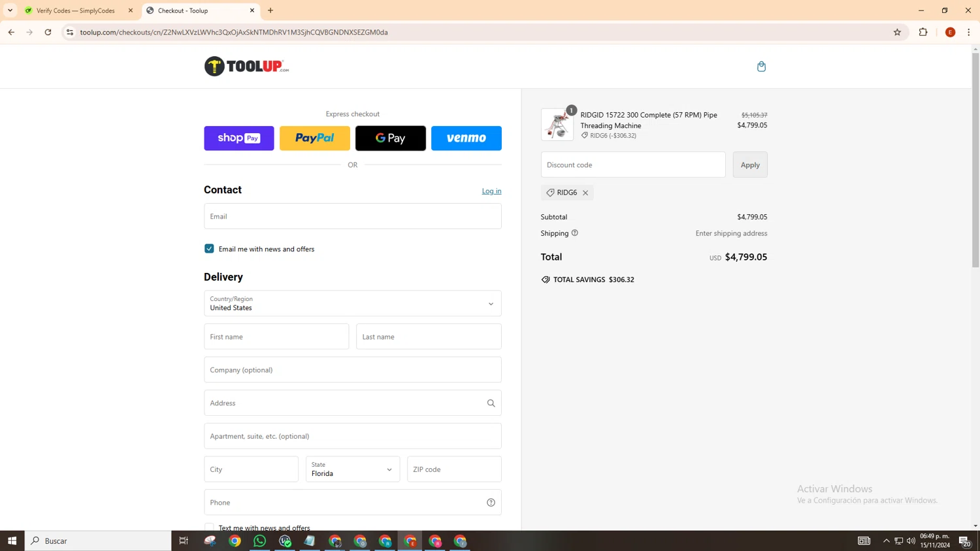The image size is (980, 551).
Task: Open browser Extensions puzzle icon
Action: click(923, 32)
